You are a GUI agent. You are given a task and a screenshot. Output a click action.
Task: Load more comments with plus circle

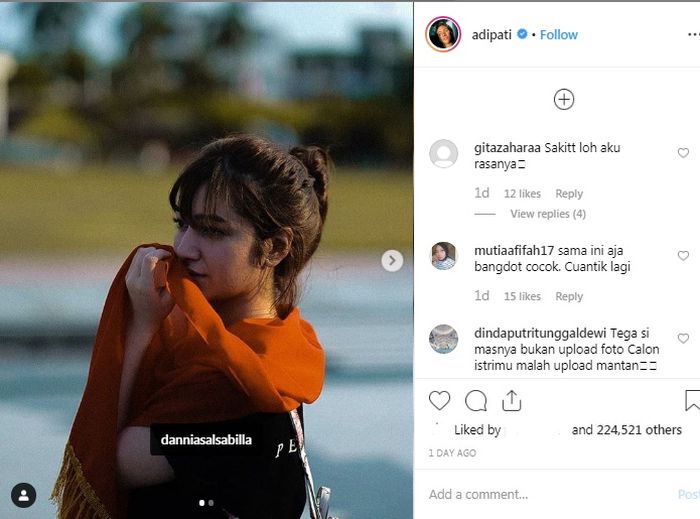(x=564, y=99)
